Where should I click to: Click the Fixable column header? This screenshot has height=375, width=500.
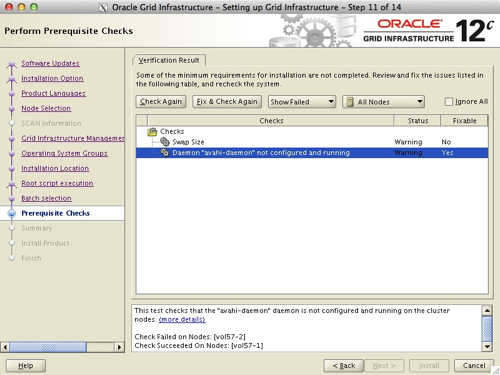[464, 121]
